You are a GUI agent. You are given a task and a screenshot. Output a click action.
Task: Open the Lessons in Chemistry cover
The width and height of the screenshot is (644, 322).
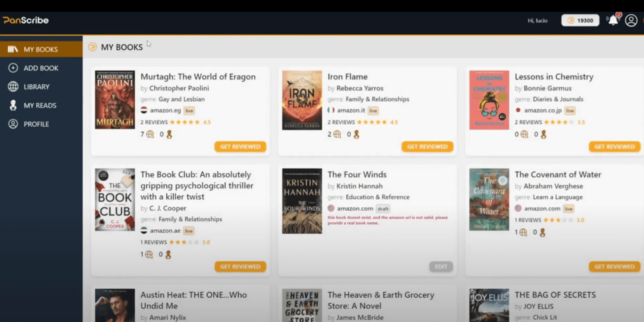click(x=489, y=100)
